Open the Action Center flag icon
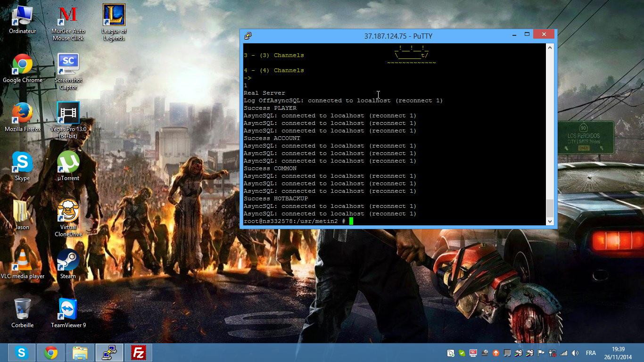644x362 pixels. (541, 353)
